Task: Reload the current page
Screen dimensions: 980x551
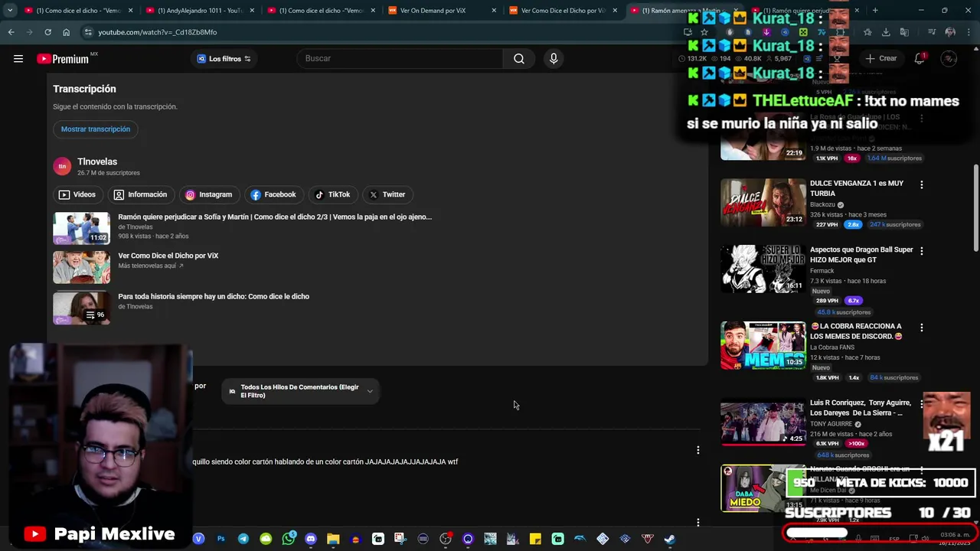Action: pos(47,32)
